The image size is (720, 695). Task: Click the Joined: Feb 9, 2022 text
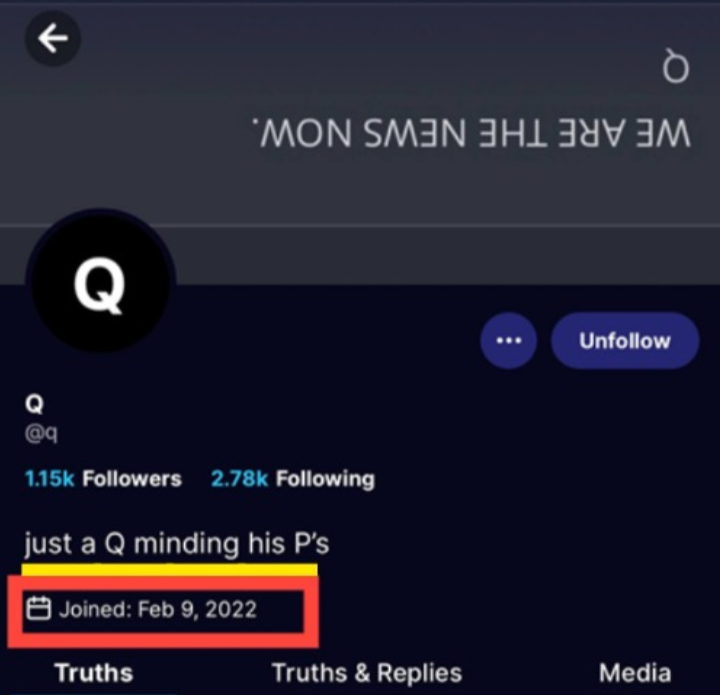[158, 610]
